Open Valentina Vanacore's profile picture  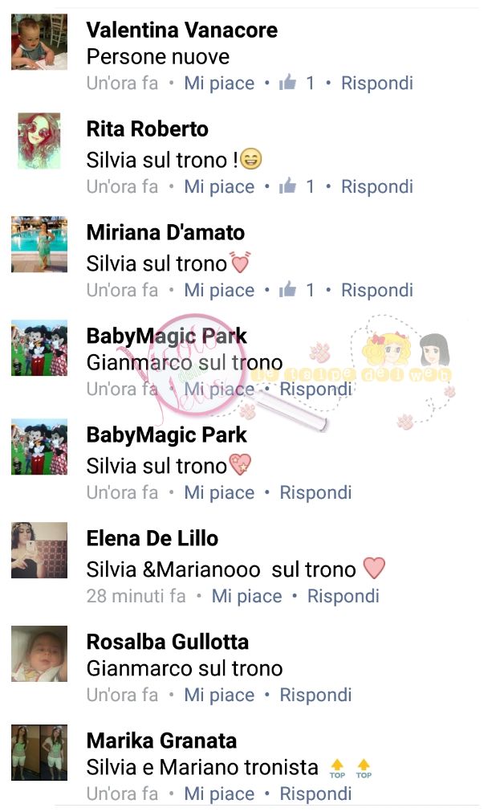[x=39, y=42]
